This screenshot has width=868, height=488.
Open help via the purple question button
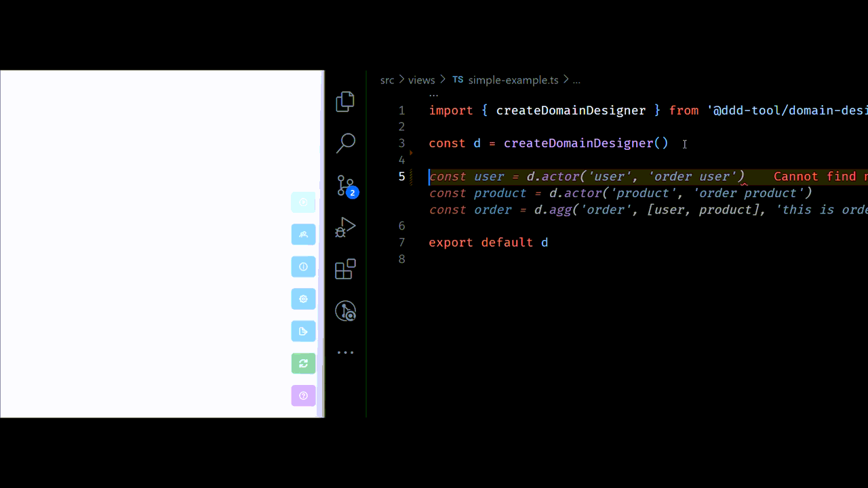point(303,396)
